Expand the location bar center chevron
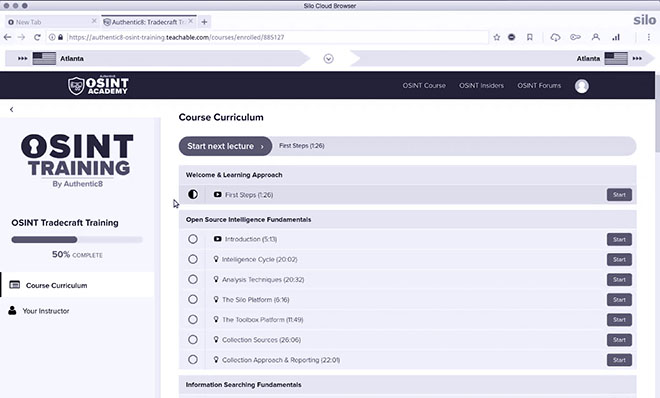 pyautogui.click(x=328, y=58)
